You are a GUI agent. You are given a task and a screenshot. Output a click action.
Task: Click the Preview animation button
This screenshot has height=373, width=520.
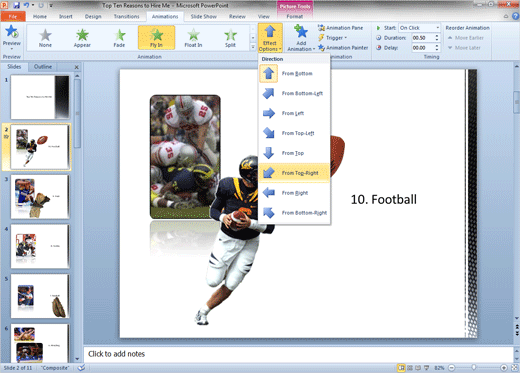12,37
